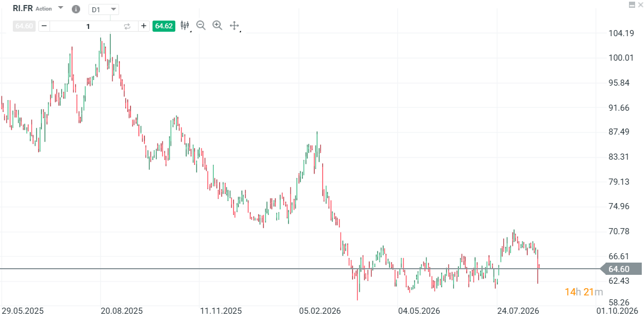Click the RI.FR symbol name

[x=23, y=8]
